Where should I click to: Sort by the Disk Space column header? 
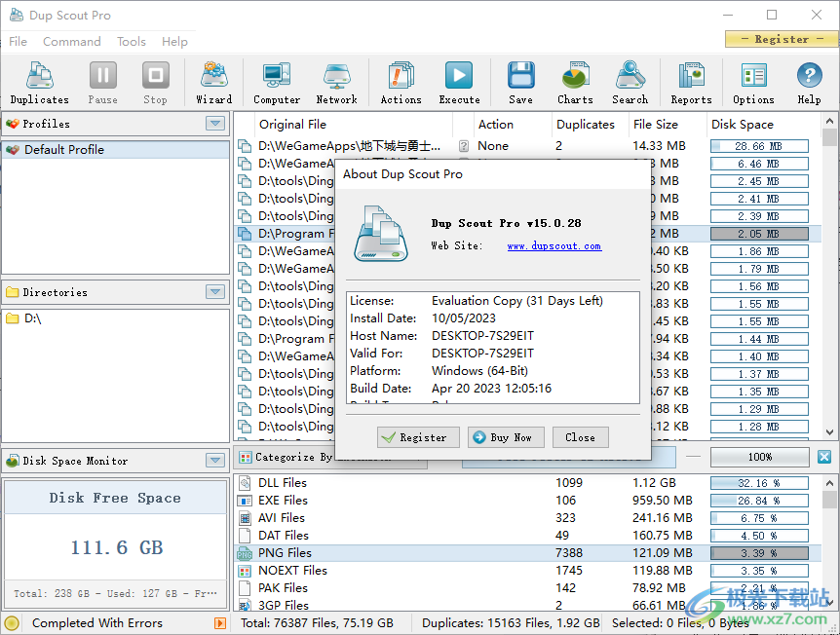(x=763, y=125)
